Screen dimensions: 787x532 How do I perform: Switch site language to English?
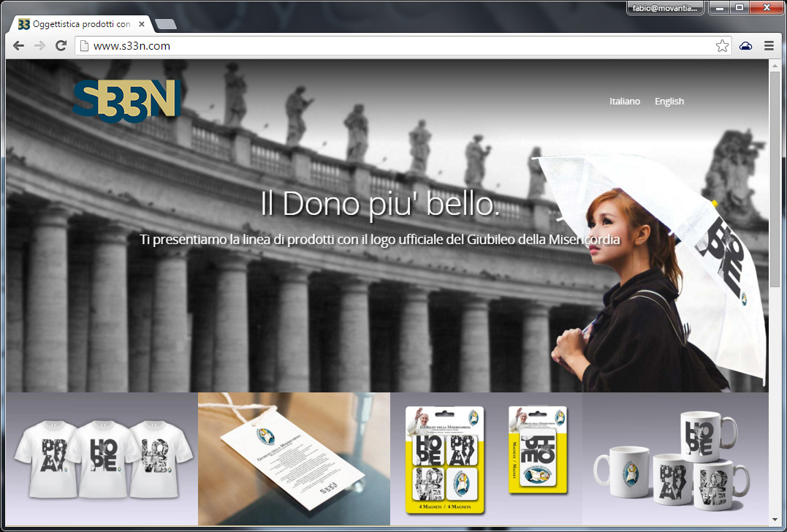669,102
